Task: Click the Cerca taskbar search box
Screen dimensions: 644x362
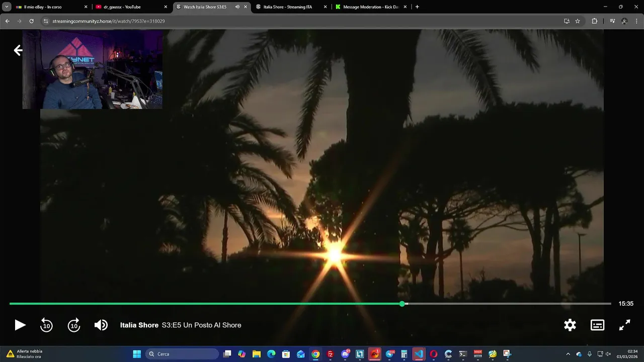Action: [182, 354]
